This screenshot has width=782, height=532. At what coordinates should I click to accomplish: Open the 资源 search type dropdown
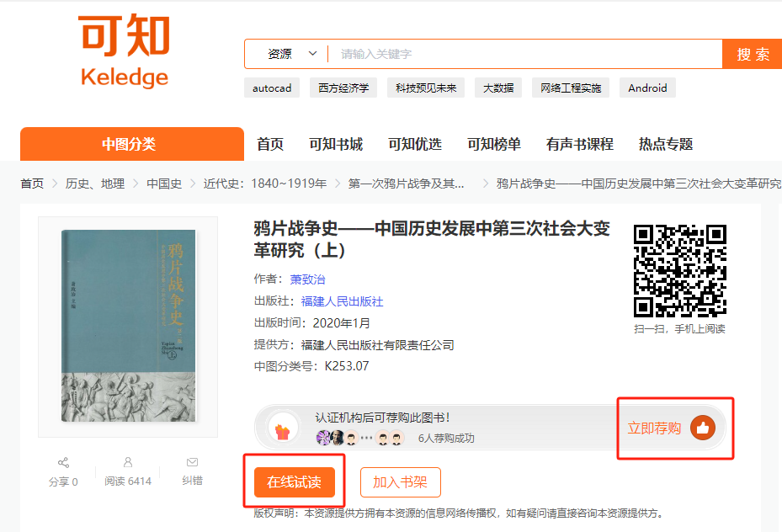[x=291, y=54]
